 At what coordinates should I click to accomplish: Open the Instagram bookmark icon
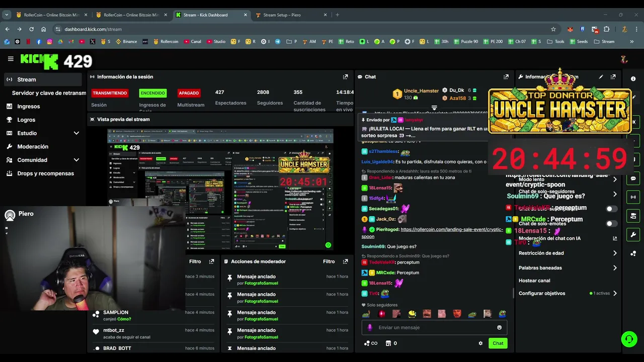(x=50, y=42)
